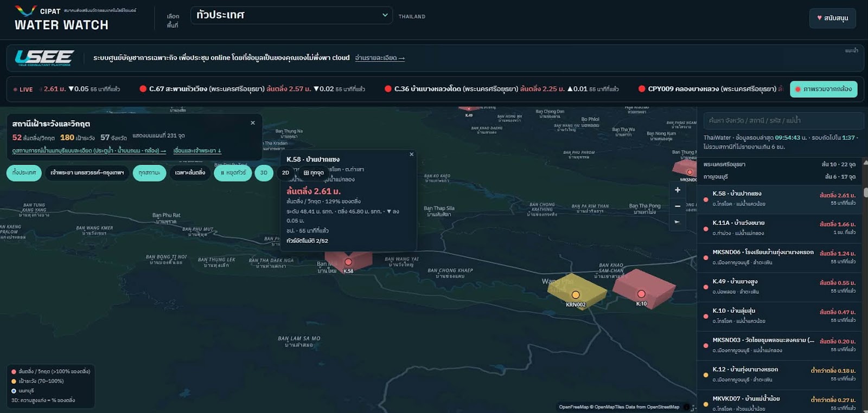Focus the ค้นหา จังหวัด / สถานี search field
Viewport: 868px width, 413px height.
pyautogui.click(x=783, y=120)
